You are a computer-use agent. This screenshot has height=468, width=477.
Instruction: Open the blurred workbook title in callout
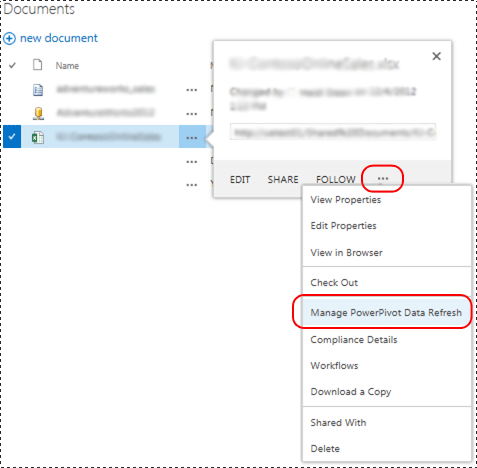[314, 64]
